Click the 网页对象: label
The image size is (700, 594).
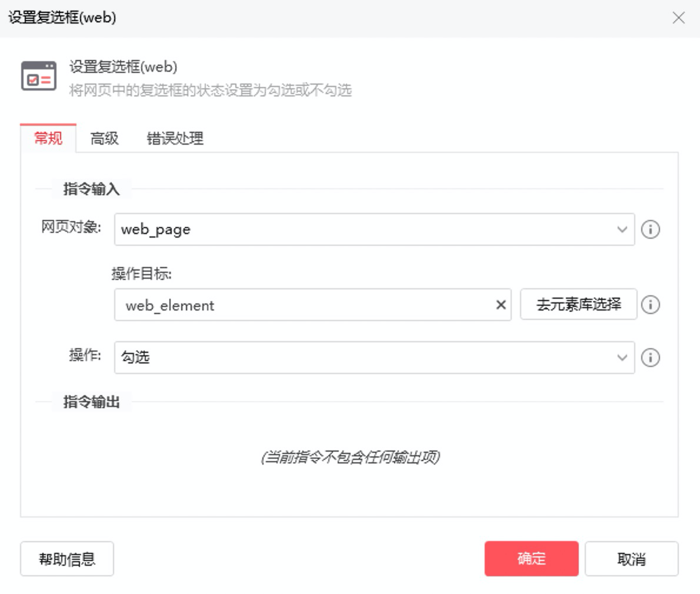point(71,226)
